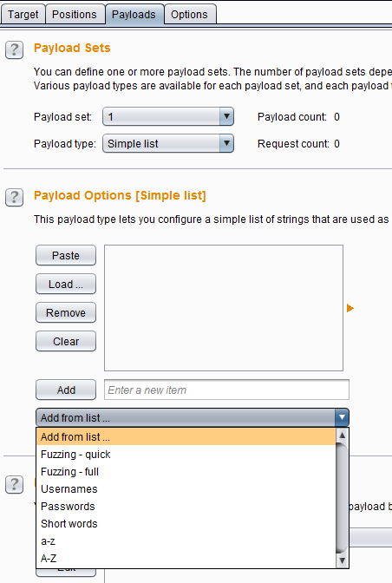Click the Paste button

pos(66,255)
